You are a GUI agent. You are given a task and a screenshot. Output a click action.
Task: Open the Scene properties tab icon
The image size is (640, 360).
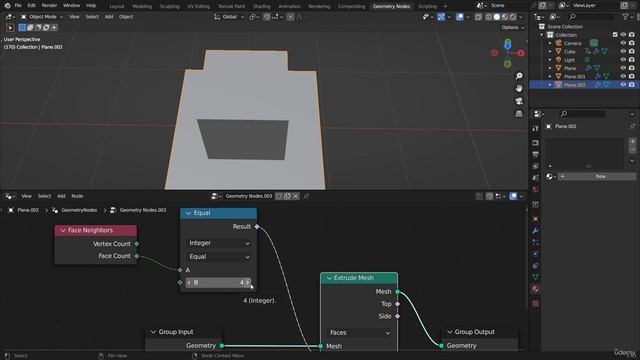pos(536,178)
